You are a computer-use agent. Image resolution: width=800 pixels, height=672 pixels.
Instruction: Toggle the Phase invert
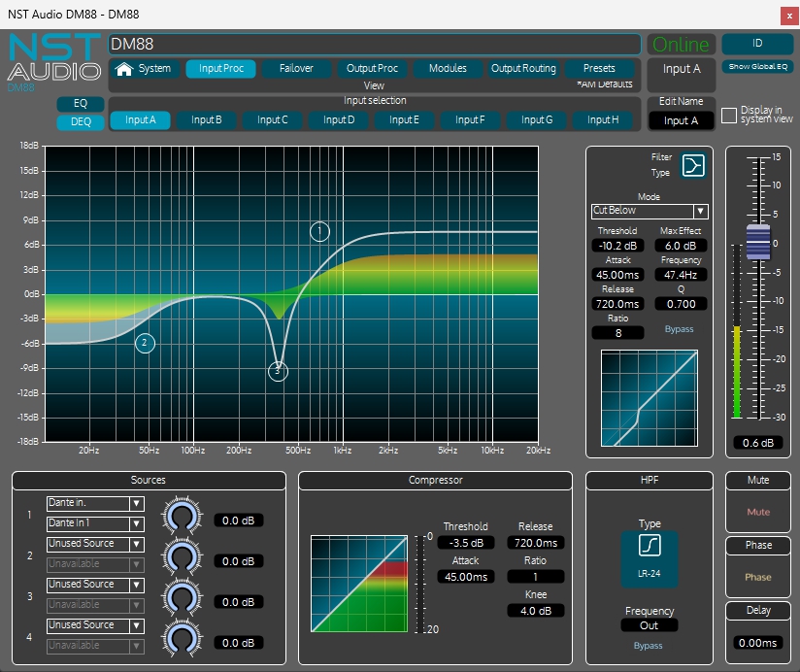click(758, 577)
